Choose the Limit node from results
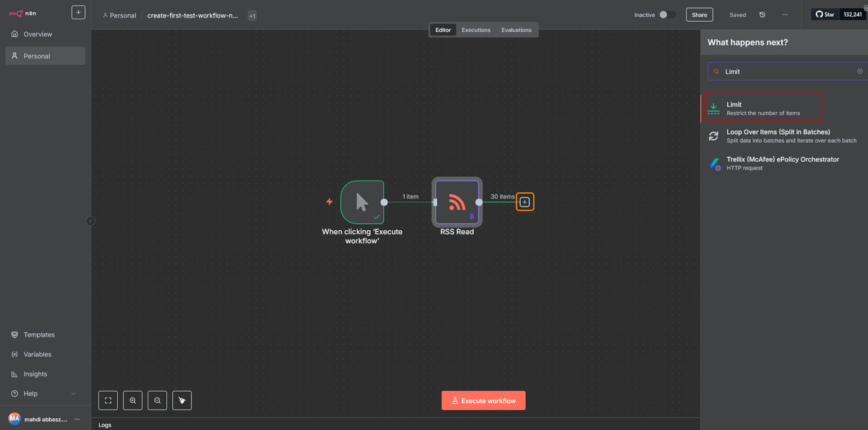The height and width of the screenshot is (430, 868). coord(763,108)
